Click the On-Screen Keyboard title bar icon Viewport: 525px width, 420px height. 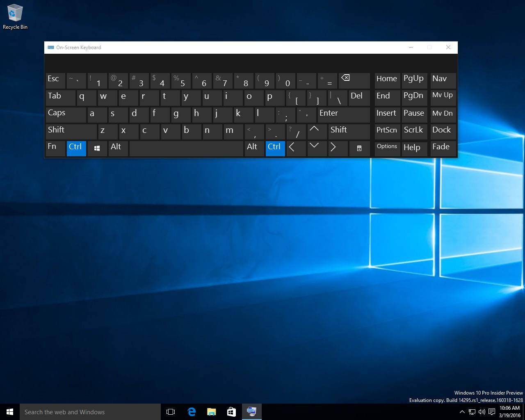tap(51, 48)
